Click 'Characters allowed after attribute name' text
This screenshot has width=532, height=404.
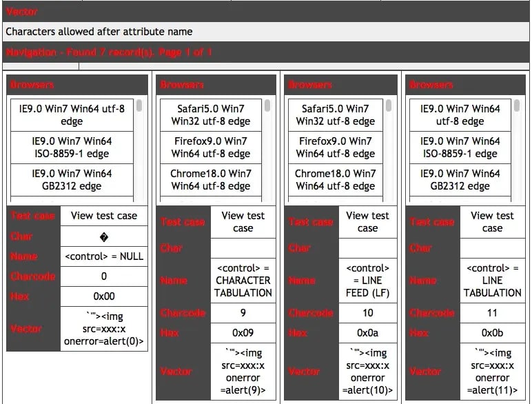(x=99, y=32)
